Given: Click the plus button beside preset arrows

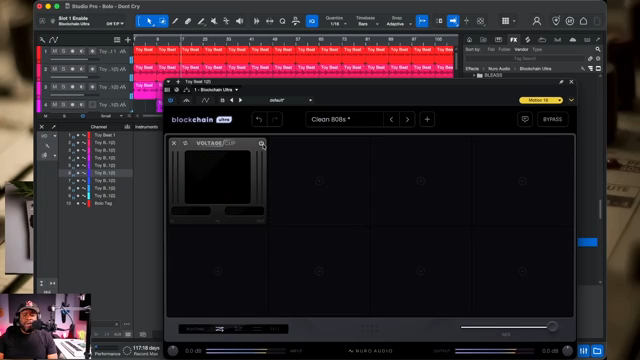Looking at the screenshot, I should pyautogui.click(x=427, y=120).
